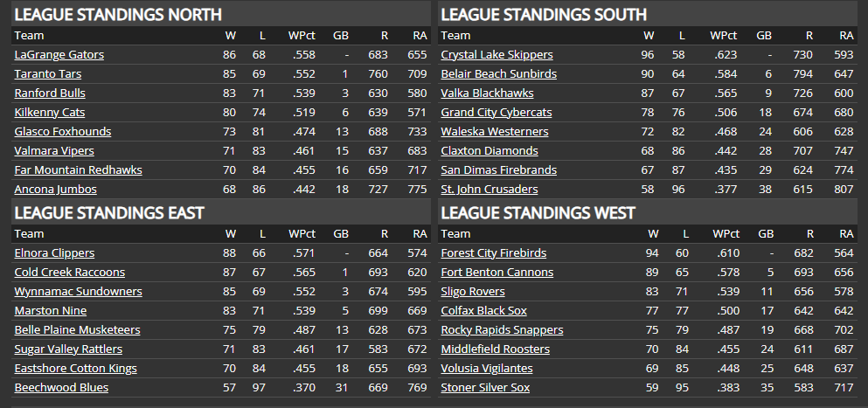Image resolution: width=868 pixels, height=408 pixels.
Task: Click the Cold Creek Raccoons link
Action: coord(69,273)
